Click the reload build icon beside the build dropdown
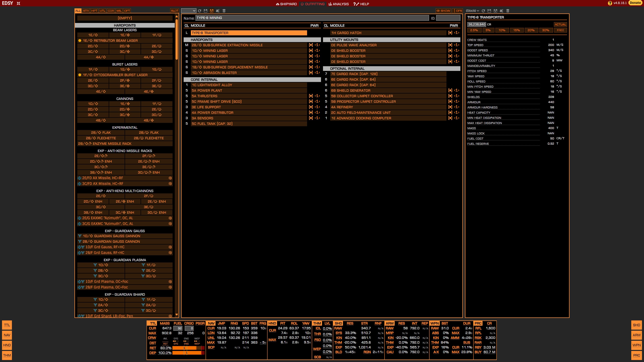This screenshot has height=362, width=644. (x=200, y=11)
